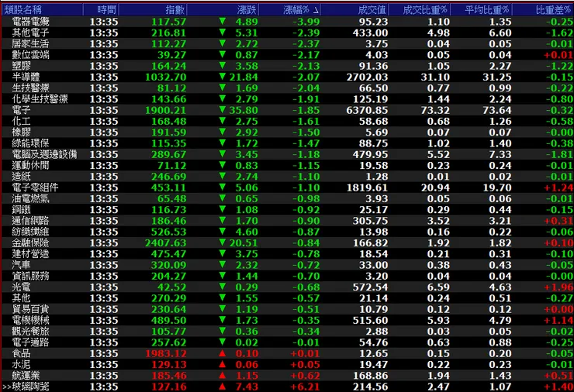Image resolution: width=574 pixels, height=392 pixels.
Task: Select the 電子通路 sector name
Action: pos(30,342)
